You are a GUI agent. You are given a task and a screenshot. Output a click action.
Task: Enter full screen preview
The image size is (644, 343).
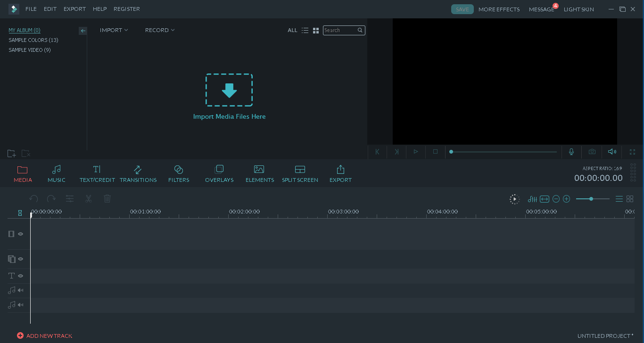click(632, 152)
